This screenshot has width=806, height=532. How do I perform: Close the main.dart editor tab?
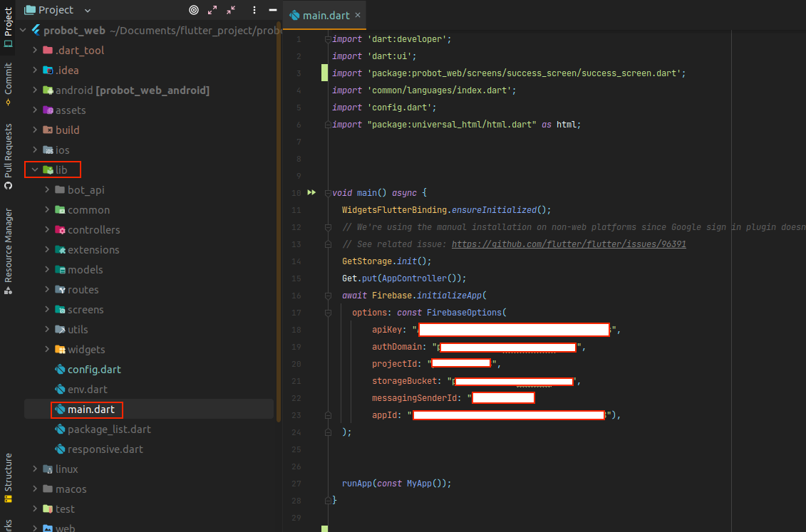[x=358, y=15]
